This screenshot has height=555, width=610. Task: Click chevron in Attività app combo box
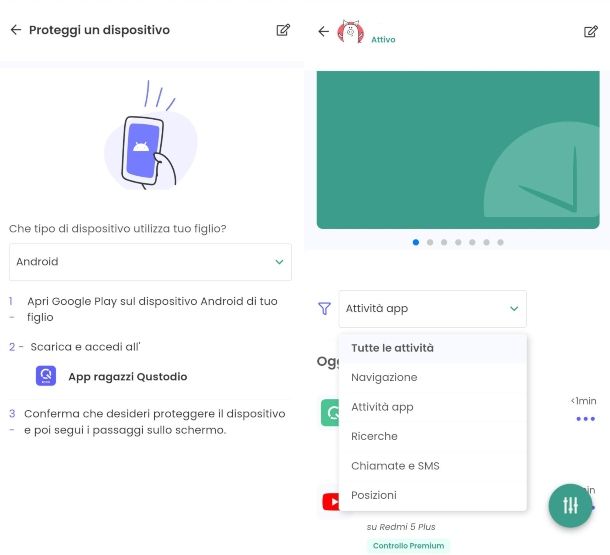[514, 308]
